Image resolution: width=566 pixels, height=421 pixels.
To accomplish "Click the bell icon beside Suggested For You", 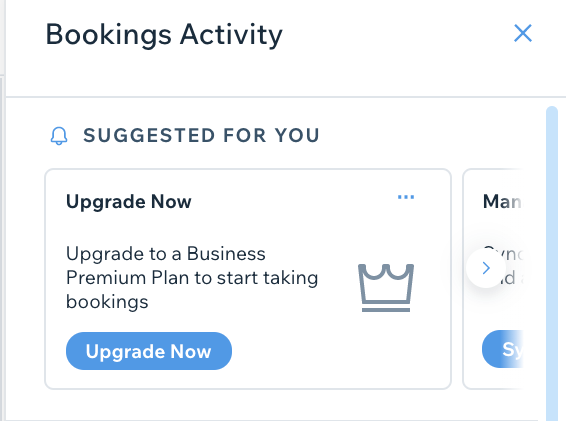I will pyautogui.click(x=59, y=136).
